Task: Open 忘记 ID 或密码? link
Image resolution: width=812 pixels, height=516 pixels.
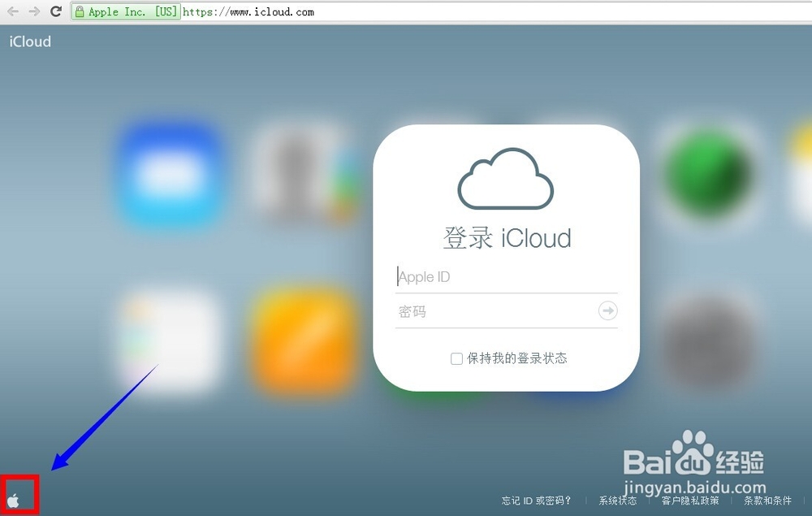Action: click(536, 501)
